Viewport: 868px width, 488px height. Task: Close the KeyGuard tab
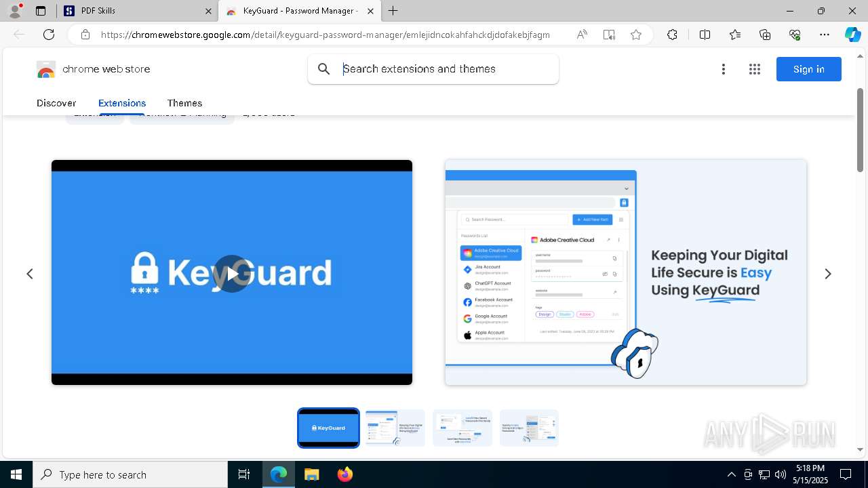(x=370, y=11)
